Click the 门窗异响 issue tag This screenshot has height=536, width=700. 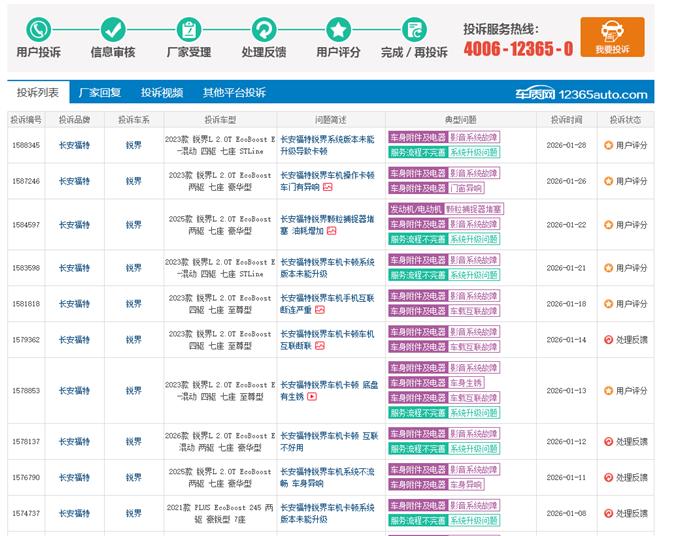tap(467, 188)
